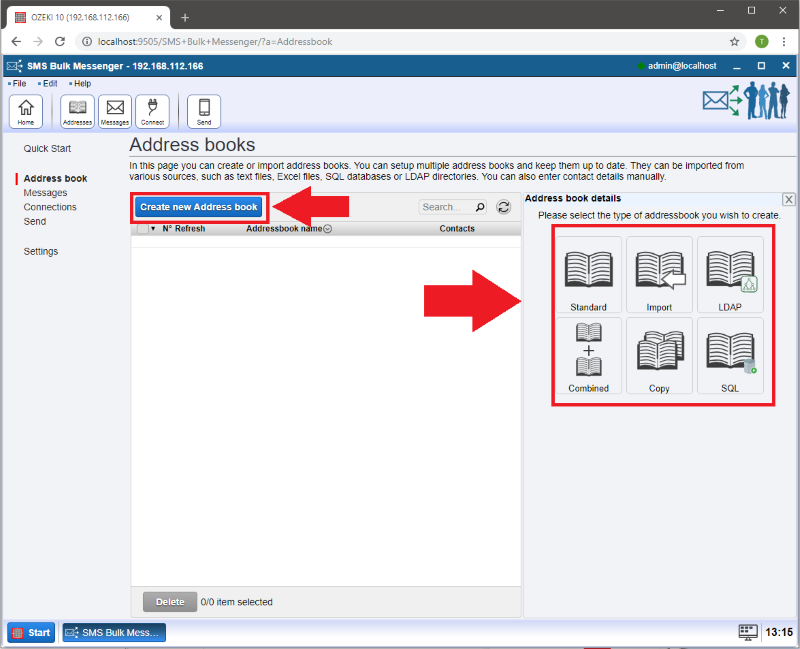This screenshot has width=800, height=649.
Task: Choose the Copy address book type
Action: click(x=659, y=356)
